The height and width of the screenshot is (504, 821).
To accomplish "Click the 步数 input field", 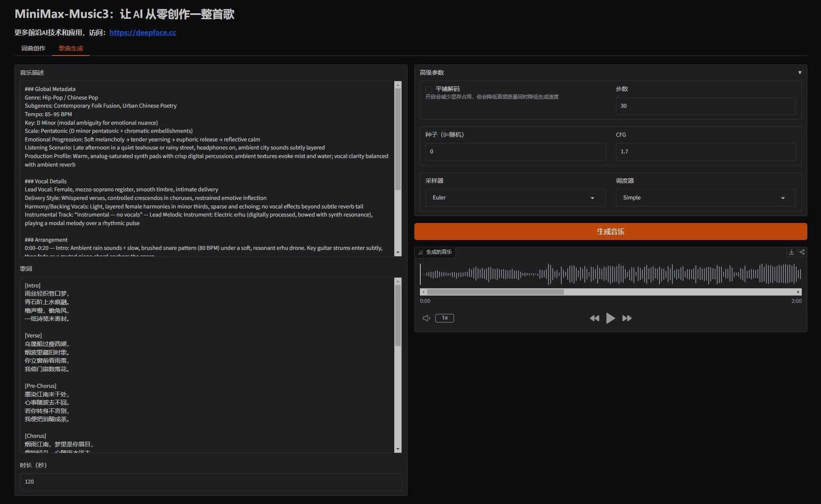I will click(706, 106).
